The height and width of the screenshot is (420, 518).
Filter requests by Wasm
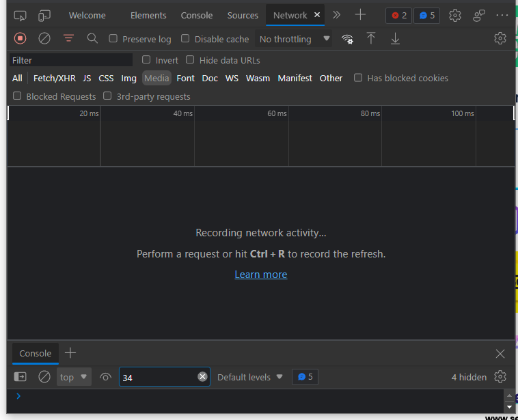[258, 79]
